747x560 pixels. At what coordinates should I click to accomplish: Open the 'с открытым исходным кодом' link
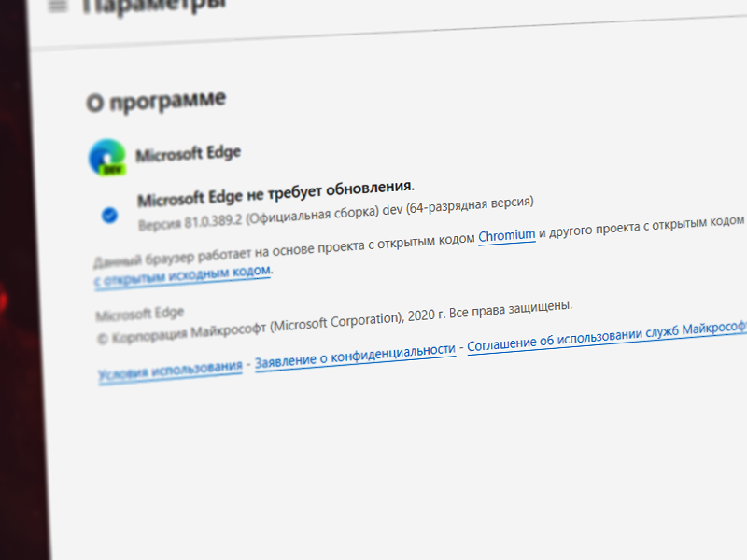[x=183, y=276]
